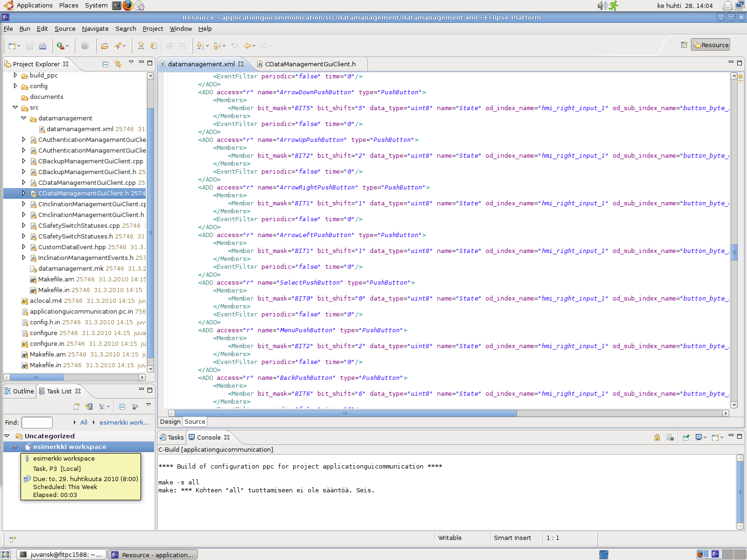Click Synchronize Changed icon in Task List
This screenshot has width=747, height=560.
[89, 406]
